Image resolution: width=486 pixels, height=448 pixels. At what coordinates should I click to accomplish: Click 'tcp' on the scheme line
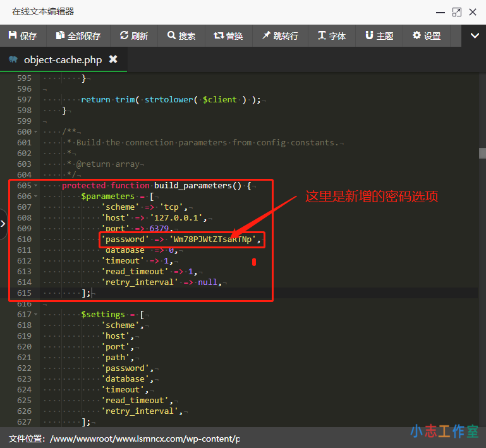[171, 207]
